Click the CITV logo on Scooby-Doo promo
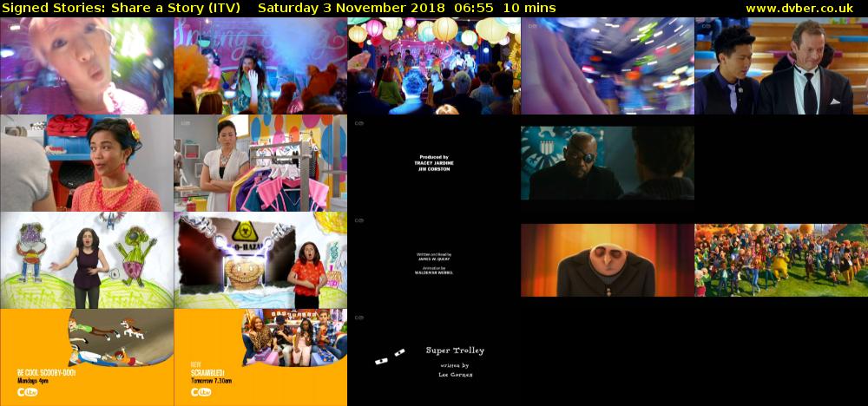The height and width of the screenshot is (406, 868). (x=30, y=392)
